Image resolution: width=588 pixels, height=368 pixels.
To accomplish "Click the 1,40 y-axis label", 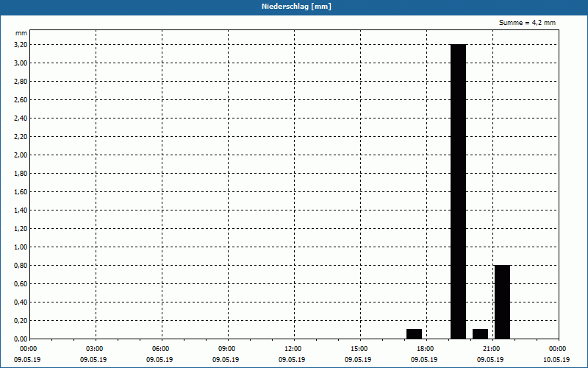I will point(21,210).
